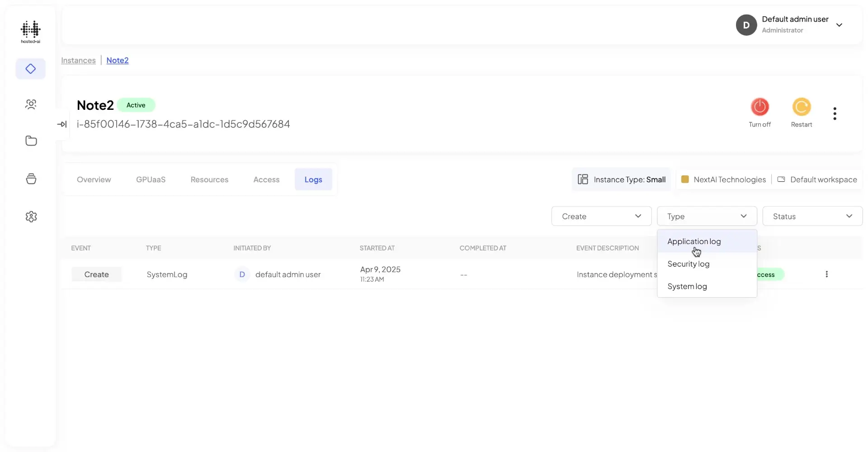Switch to the Overview tab
The height and width of the screenshot is (452, 868).
coord(94,179)
